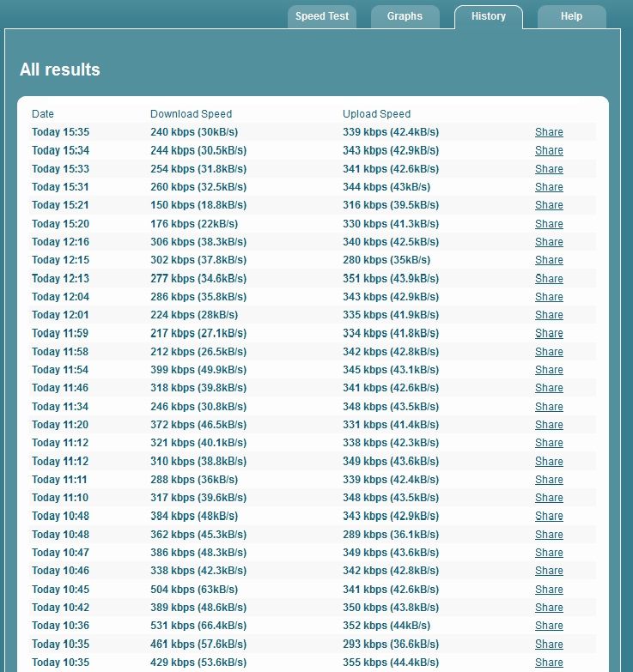Share the Today 15:35 result
Image resolution: width=633 pixels, height=672 pixels.
(x=549, y=132)
